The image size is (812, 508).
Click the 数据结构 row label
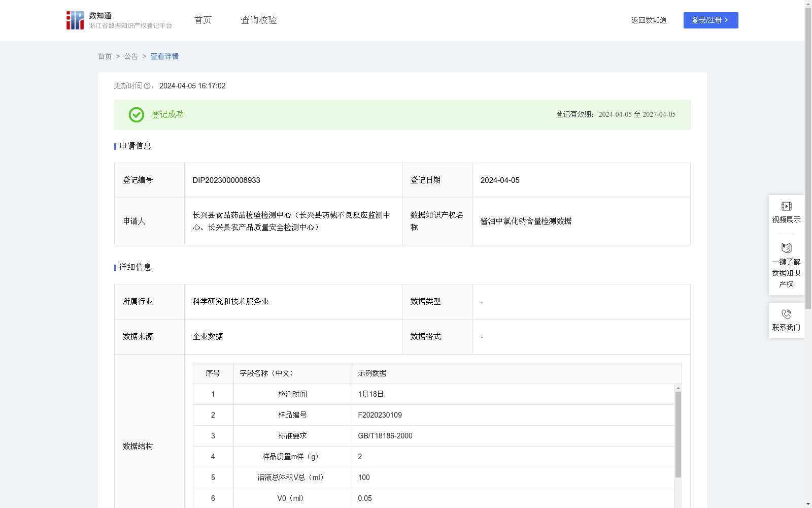138,447
